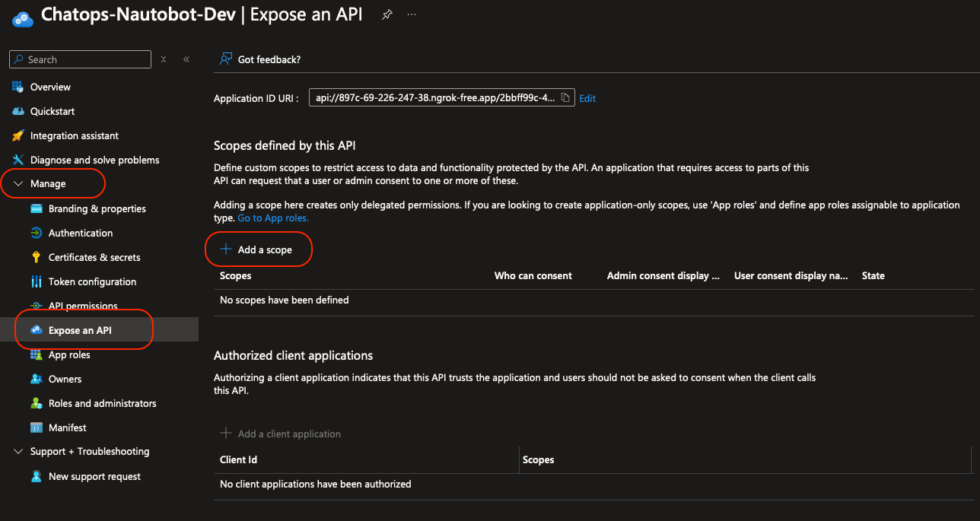
Task: Click the Certificates & secrets key icon
Action: pos(36,257)
